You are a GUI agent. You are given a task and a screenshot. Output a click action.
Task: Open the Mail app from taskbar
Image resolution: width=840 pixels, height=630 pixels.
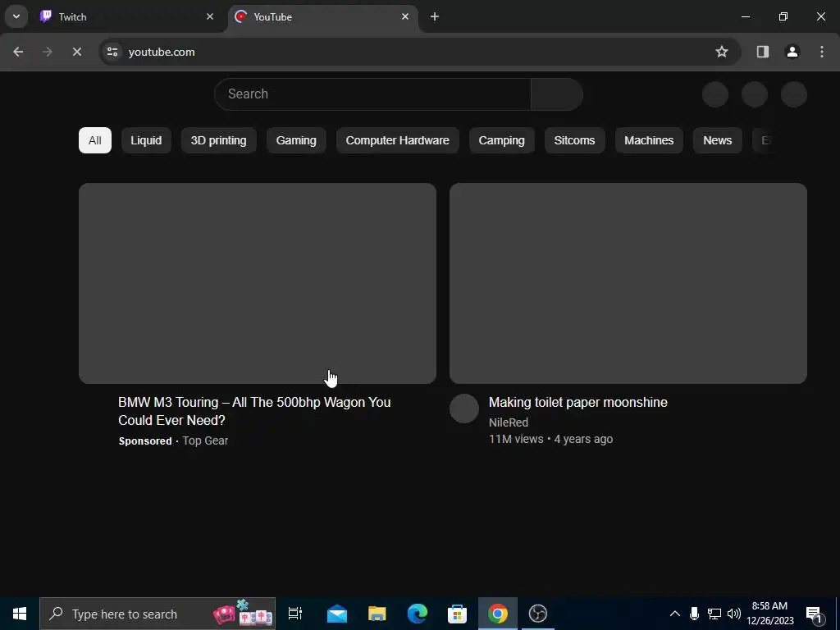click(x=337, y=614)
